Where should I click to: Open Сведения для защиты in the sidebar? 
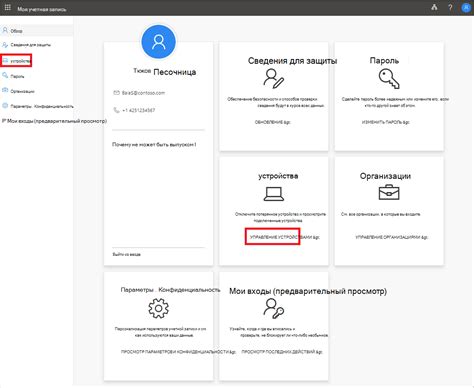tap(30, 45)
